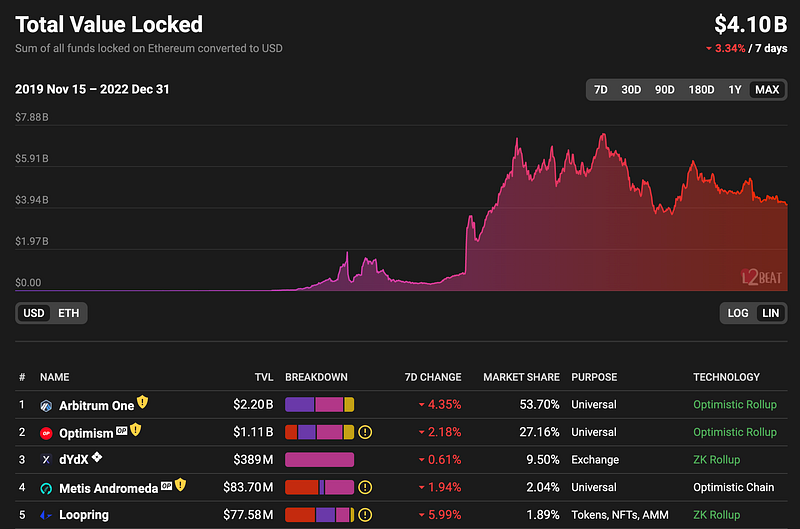Click the $77.58M TVL value
Viewport: 800px width, 529px height.
(x=248, y=515)
